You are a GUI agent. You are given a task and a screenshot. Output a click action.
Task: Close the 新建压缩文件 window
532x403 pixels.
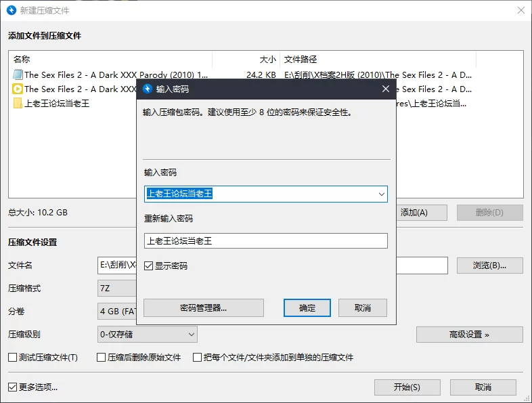tap(521, 10)
